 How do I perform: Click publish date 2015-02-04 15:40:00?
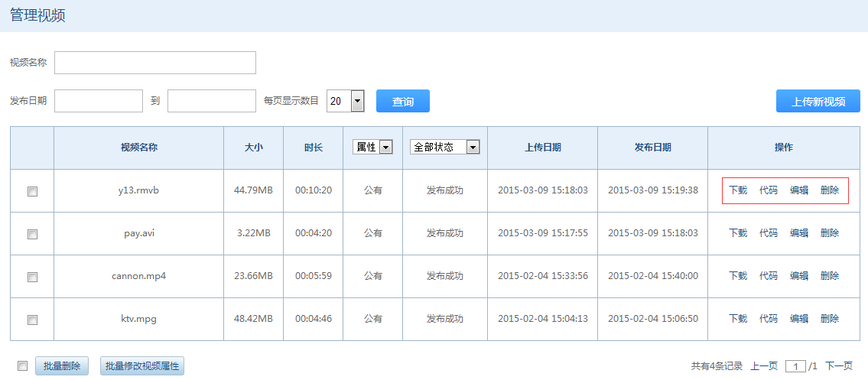(653, 275)
